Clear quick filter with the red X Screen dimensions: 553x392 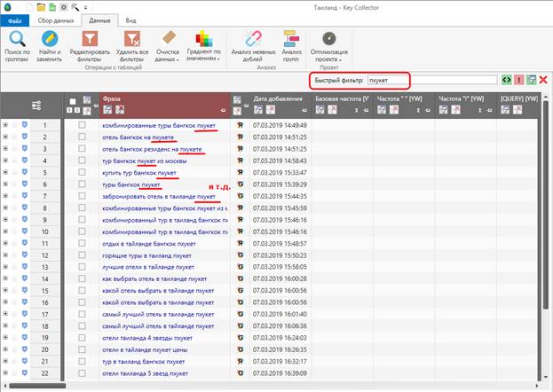pyautogui.click(x=543, y=80)
